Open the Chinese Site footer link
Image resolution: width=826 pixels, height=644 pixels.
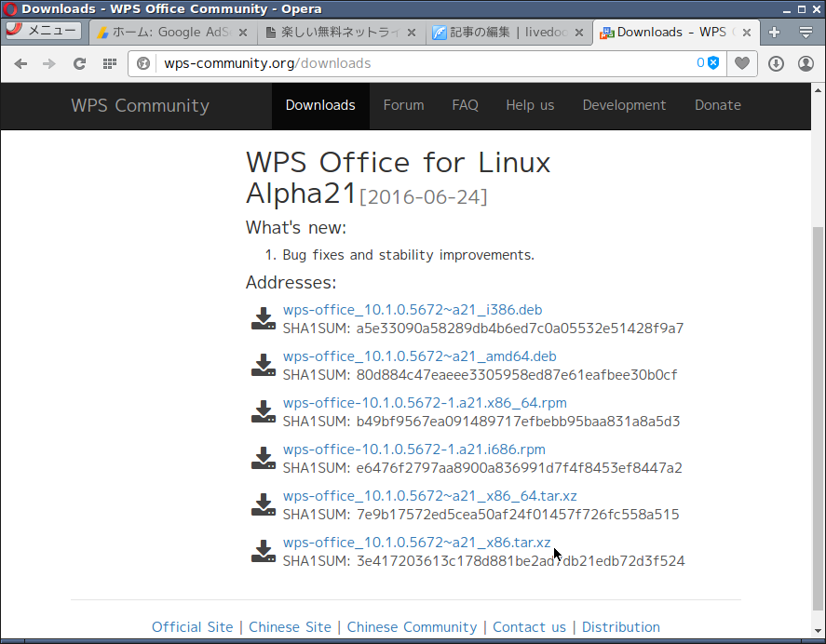(290, 627)
